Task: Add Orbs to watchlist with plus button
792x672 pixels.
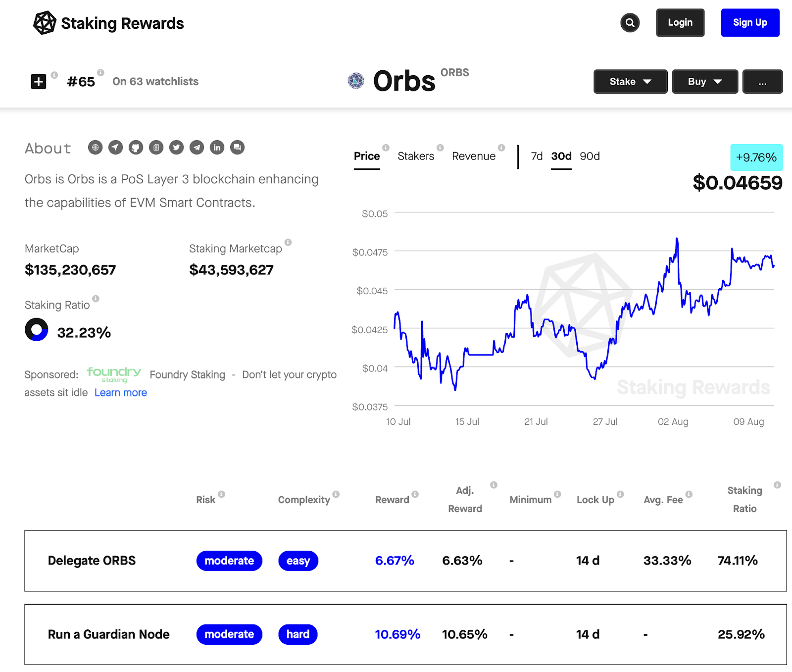Action: [39, 81]
